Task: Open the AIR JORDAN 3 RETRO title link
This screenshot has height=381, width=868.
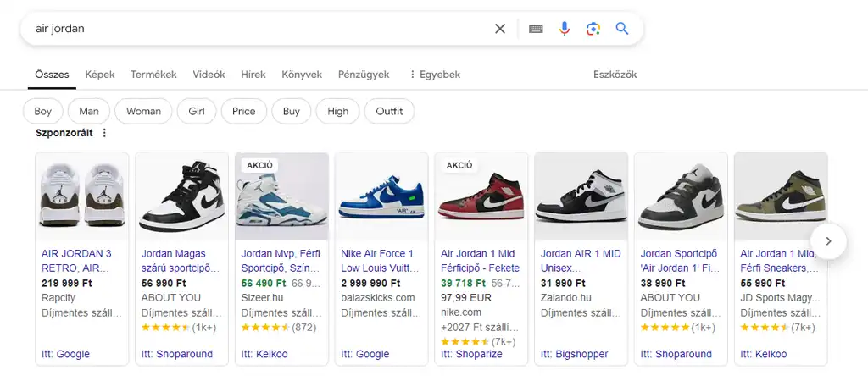Action: (x=76, y=261)
